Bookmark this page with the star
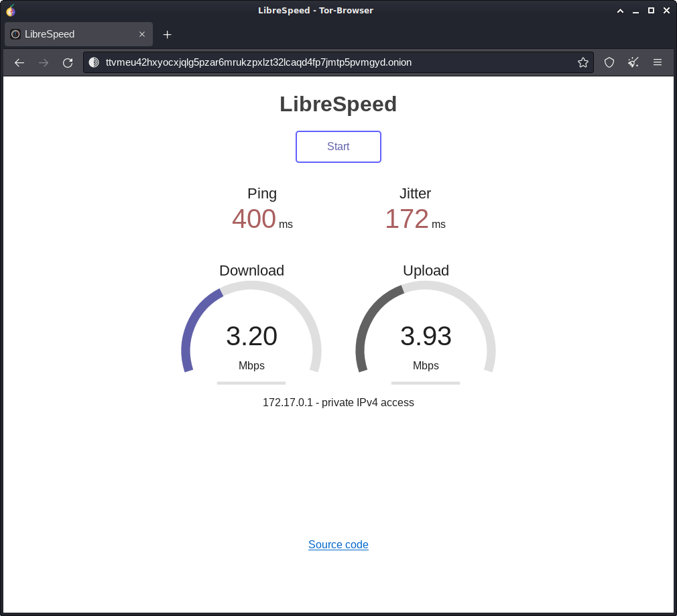This screenshot has width=677, height=616. pos(583,62)
